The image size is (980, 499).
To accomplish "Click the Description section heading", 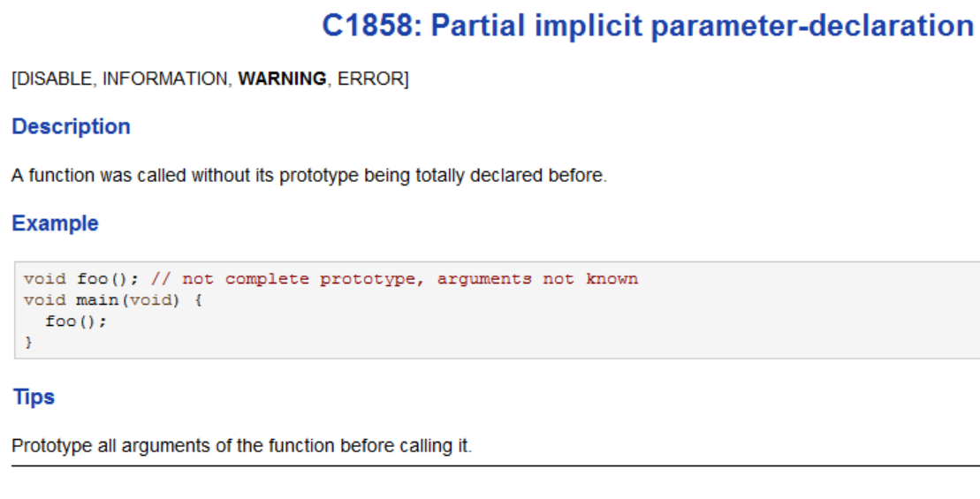I will tap(71, 126).
